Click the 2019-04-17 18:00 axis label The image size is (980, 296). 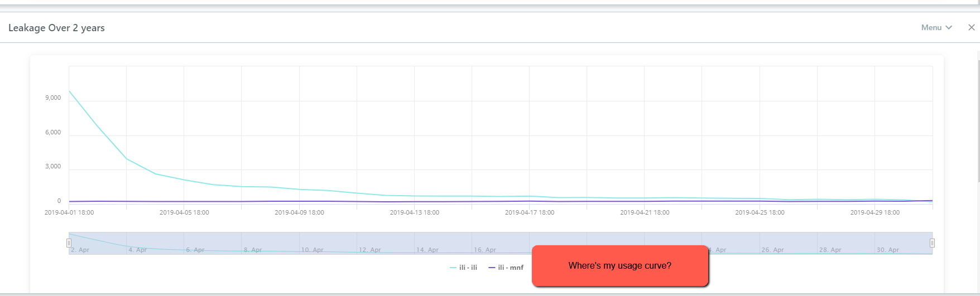pyautogui.click(x=530, y=212)
